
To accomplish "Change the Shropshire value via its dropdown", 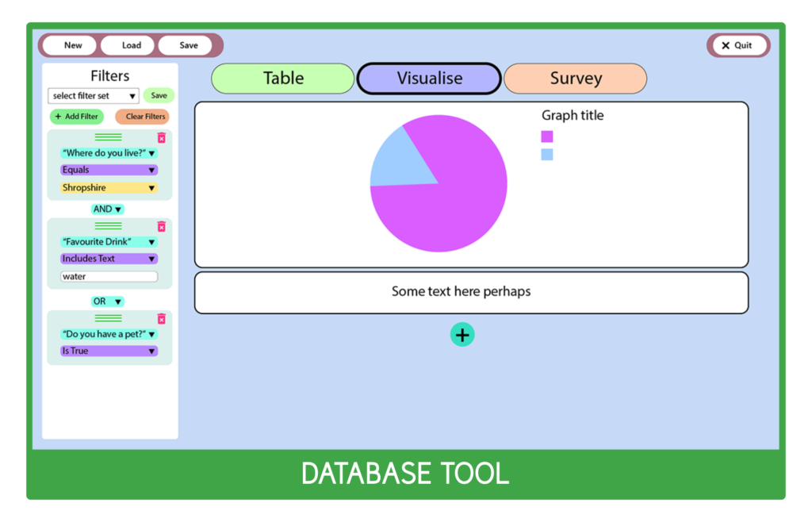I will [108, 188].
